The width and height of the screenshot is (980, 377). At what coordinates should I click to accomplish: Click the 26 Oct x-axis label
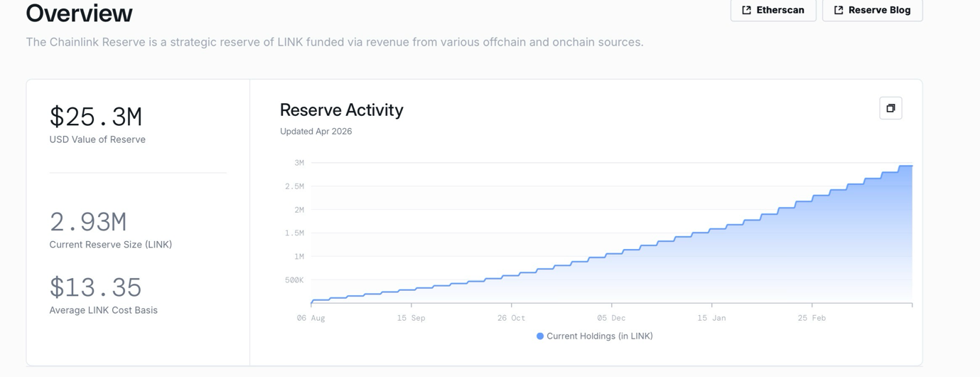[511, 318]
